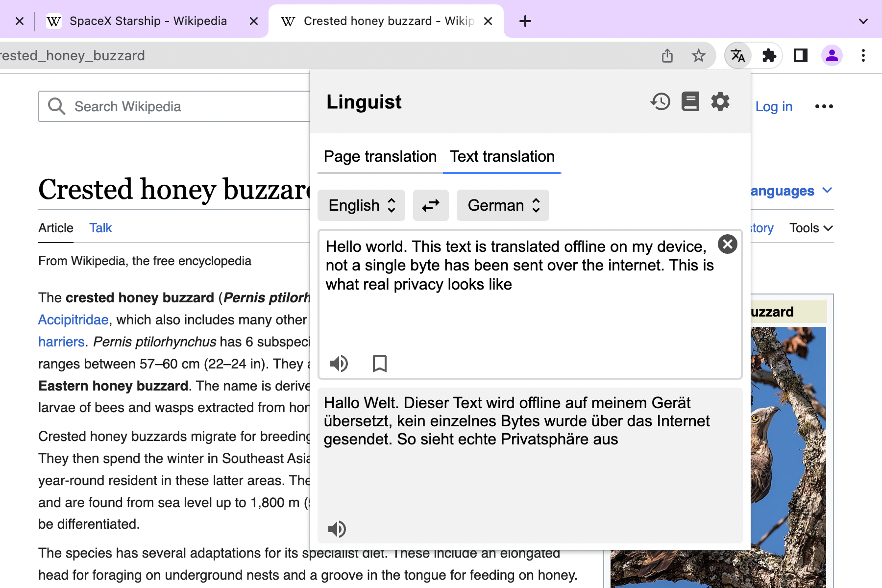Image resolution: width=882 pixels, height=588 pixels.
Task: Switch to the SpaceX Starship tab
Action: (x=147, y=21)
